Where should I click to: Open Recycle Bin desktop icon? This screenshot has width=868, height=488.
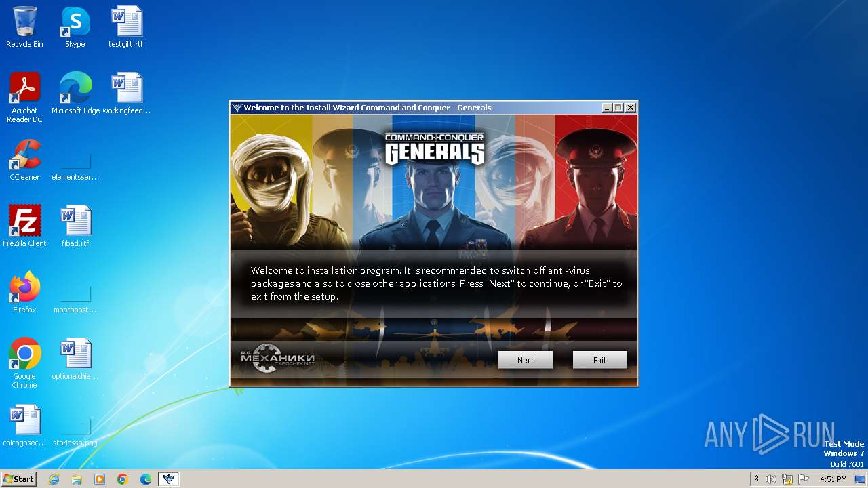tap(24, 27)
